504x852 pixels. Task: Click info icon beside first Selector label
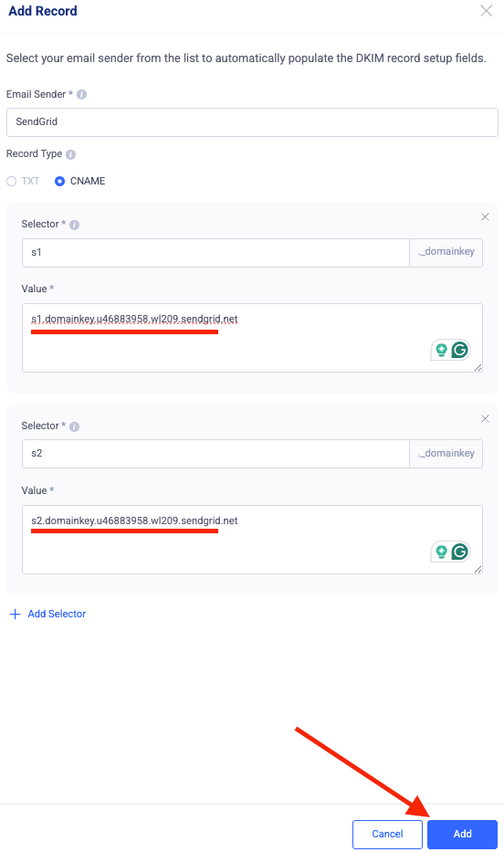[74, 225]
